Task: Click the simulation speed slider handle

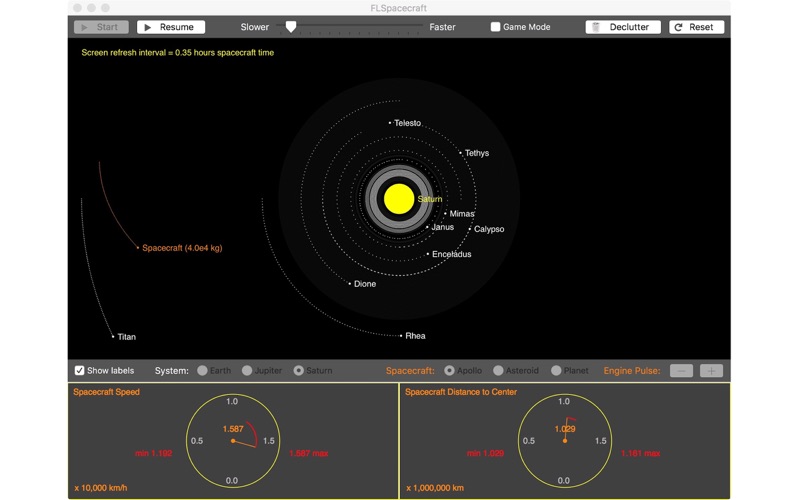Action: pos(291,27)
